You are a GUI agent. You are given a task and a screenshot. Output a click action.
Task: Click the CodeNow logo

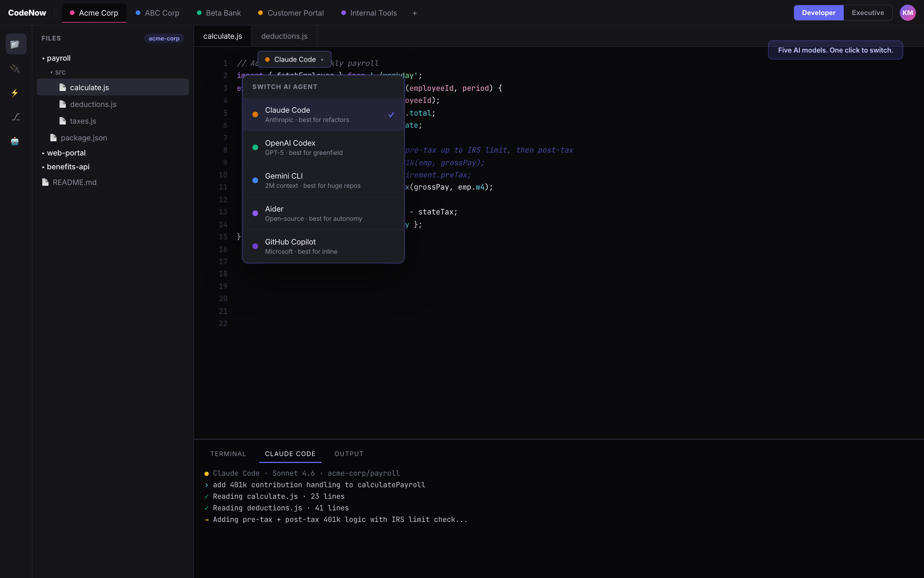click(27, 13)
